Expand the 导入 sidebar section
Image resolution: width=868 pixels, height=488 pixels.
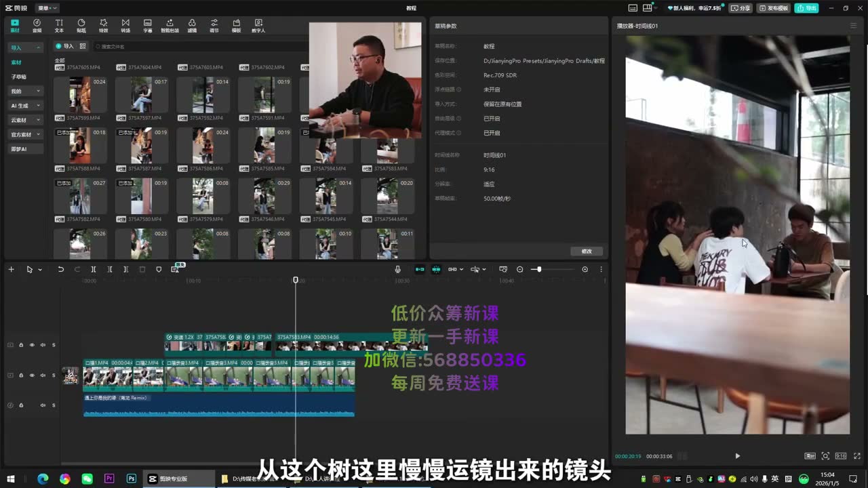point(26,47)
